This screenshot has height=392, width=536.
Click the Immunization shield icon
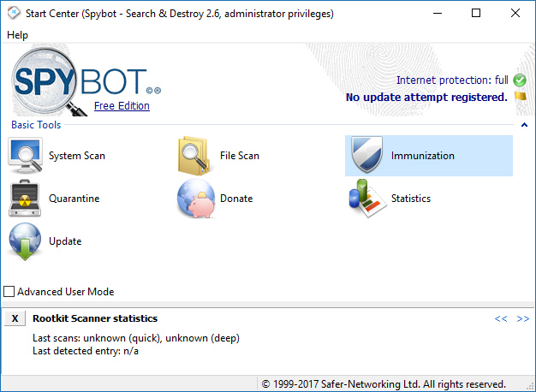(366, 156)
